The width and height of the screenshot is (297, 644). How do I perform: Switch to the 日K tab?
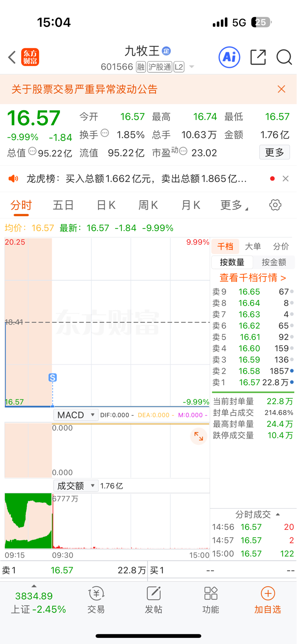click(x=106, y=205)
